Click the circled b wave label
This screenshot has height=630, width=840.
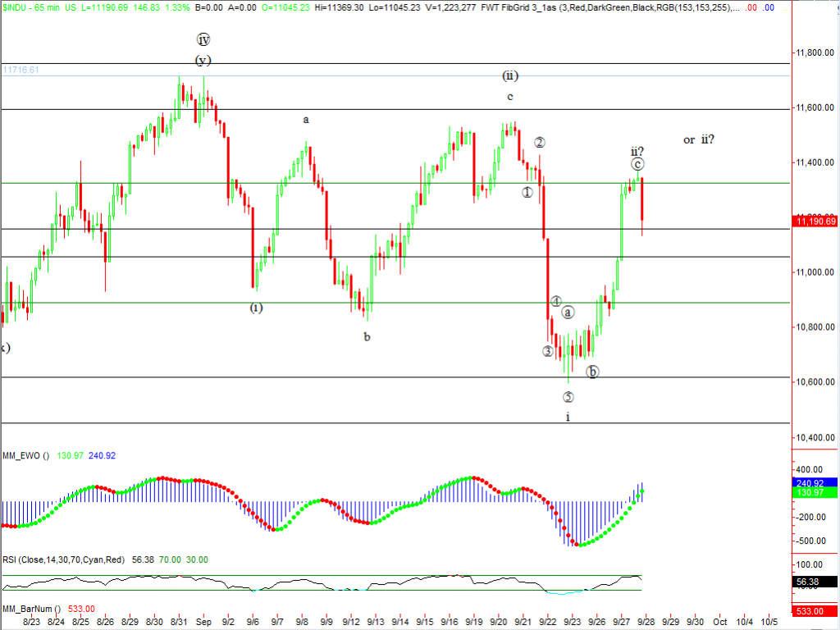[592, 372]
